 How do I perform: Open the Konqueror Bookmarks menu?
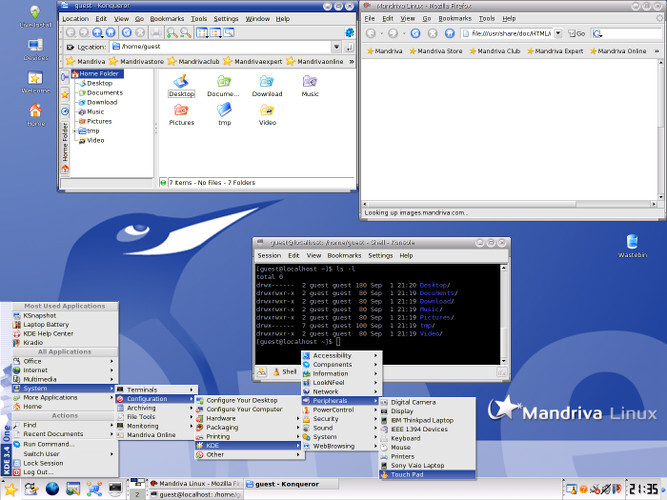[167, 19]
